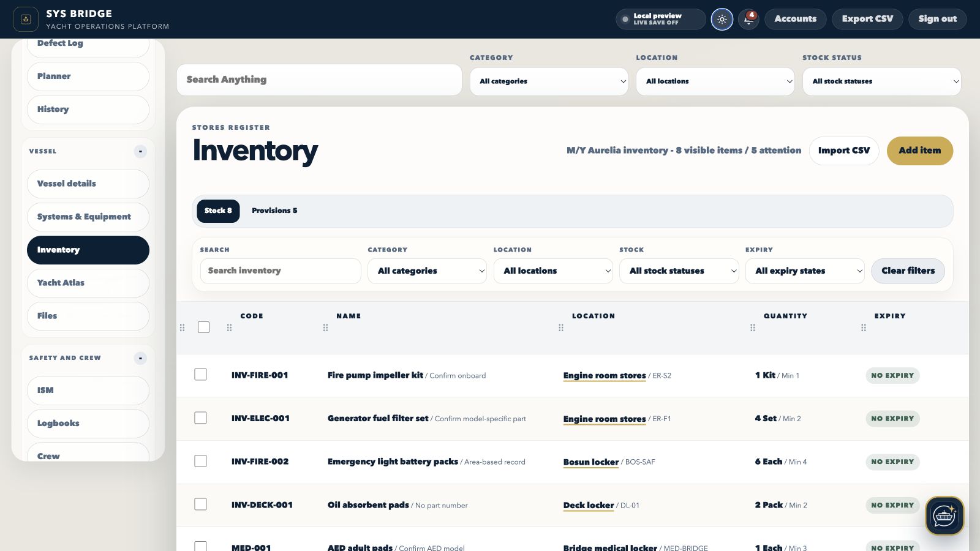Open the Deck locker location link
The image size is (980, 551).
tap(589, 505)
